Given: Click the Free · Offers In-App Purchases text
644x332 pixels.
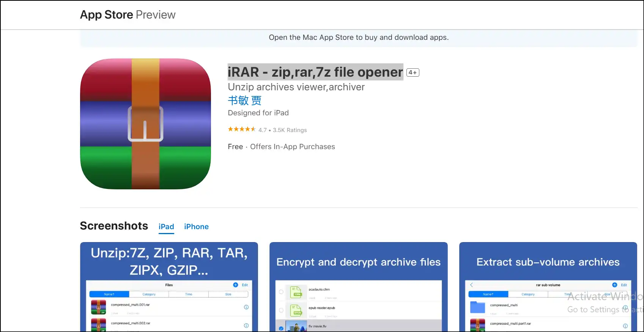Looking at the screenshot, I should pyautogui.click(x=281, y=146).
